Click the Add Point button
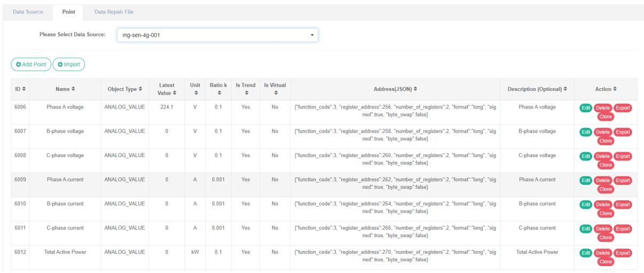Viewport: 644px width, 273px height. (31, 65)
